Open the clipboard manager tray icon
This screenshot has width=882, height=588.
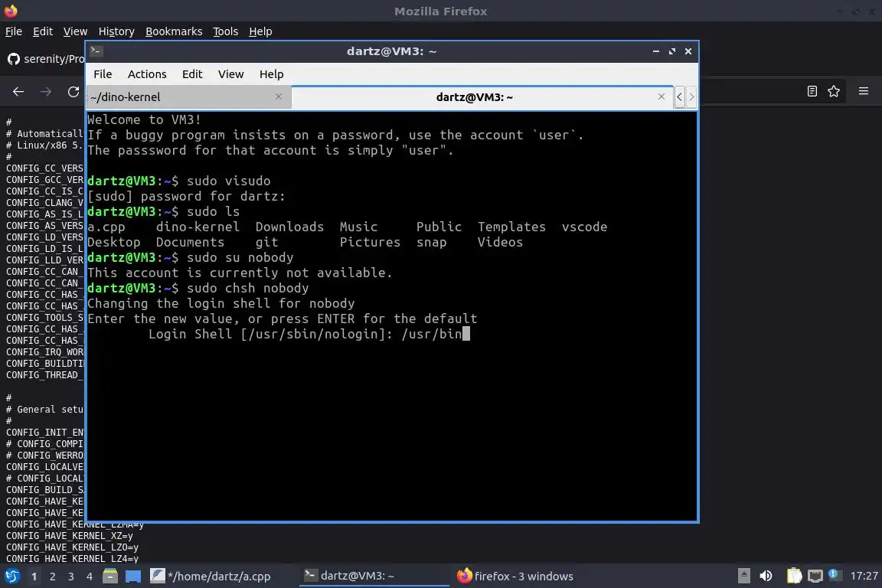pos(794,576)
